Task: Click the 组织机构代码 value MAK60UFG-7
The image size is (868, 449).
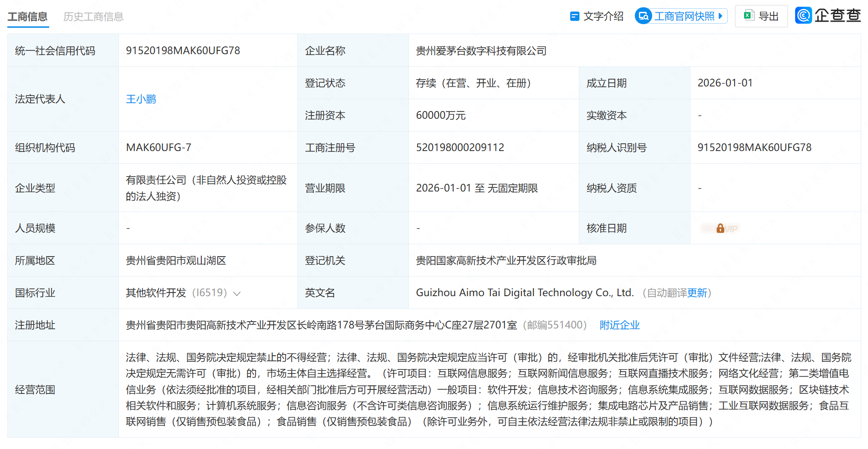Action: point(158,147)
